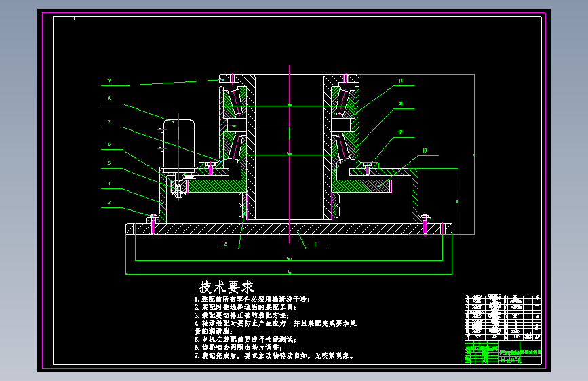The width and height of the screenshot is (588, 381).
Task: Select part callout number 4
Action: pyautogui.click(x=109, y=184)
